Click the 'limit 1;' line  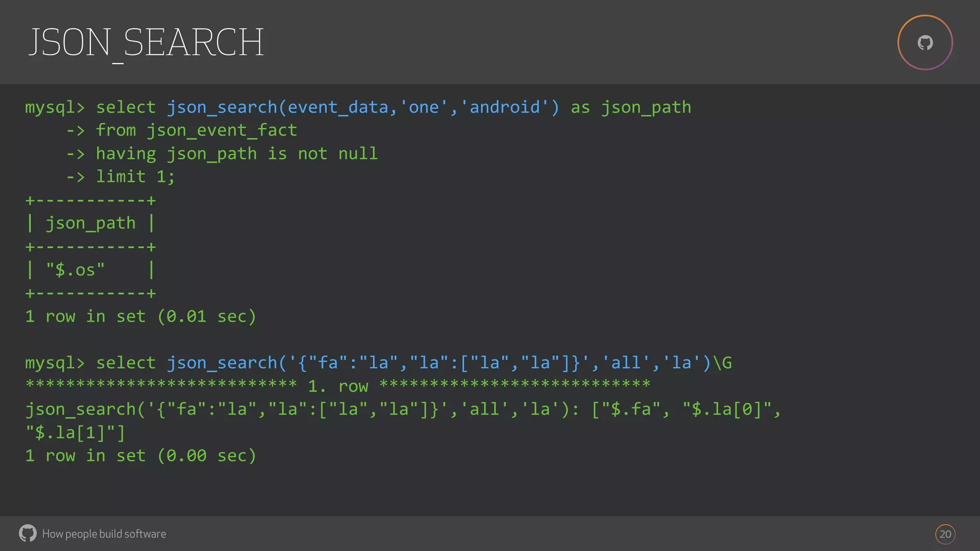[135, 176]
